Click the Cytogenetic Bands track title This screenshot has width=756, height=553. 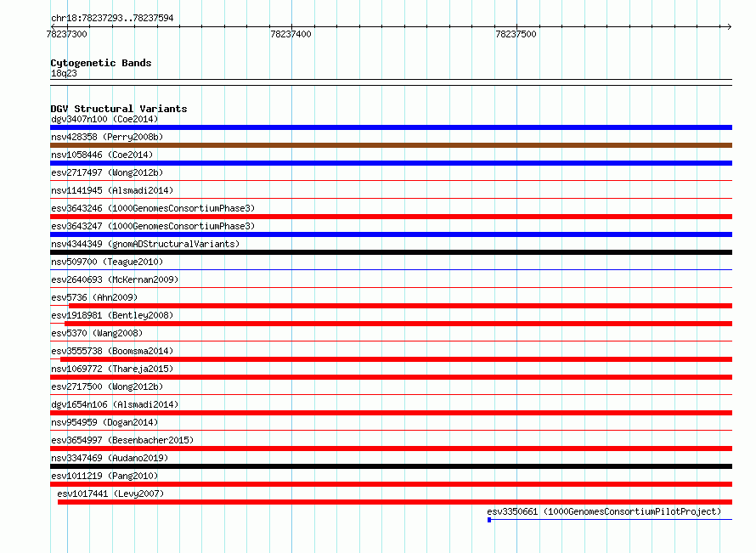pyautogui.click(x=101, y=63)
